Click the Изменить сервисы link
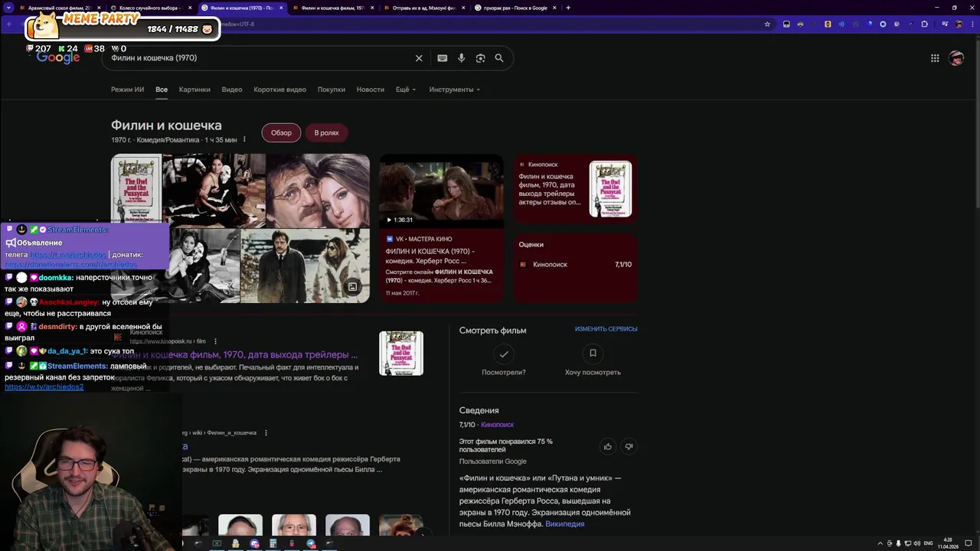The height and width of the screenshot is (551, 980). (x=606, y=329)
